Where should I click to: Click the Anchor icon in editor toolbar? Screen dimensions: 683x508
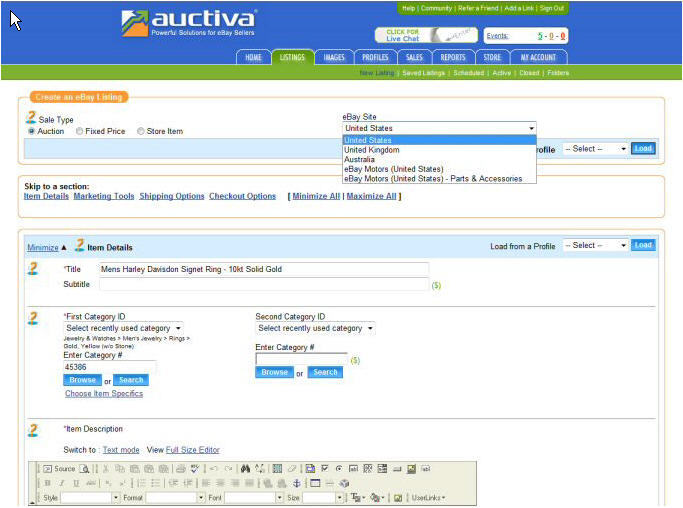pos(296,483)
